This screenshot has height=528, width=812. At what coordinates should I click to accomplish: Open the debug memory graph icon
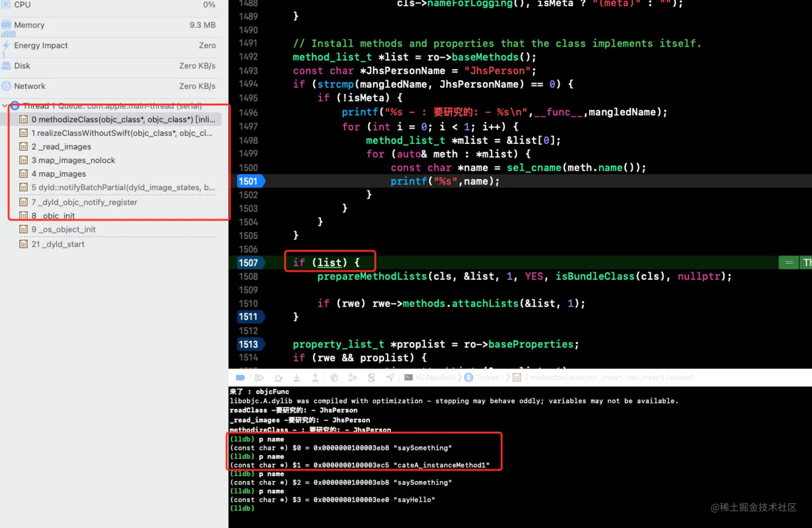point(352,378)
